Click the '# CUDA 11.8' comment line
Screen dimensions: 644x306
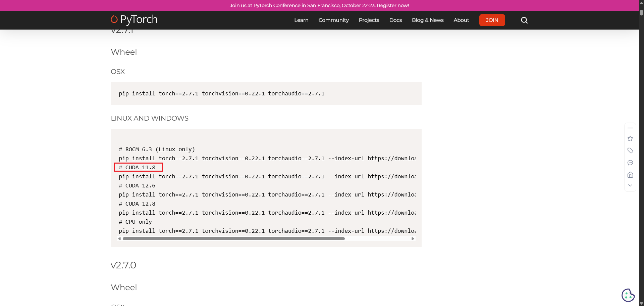(137, 167)
